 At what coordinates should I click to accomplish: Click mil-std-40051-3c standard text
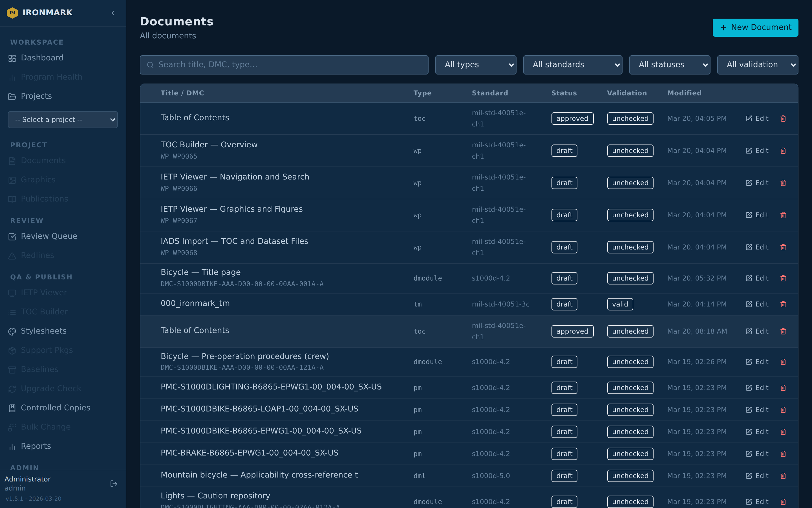click(500, 305)
